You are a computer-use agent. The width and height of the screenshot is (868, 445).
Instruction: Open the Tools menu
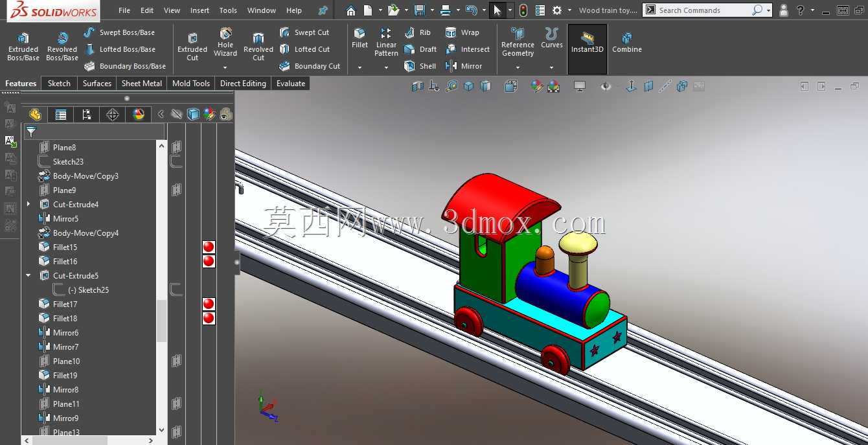point(228,10)
